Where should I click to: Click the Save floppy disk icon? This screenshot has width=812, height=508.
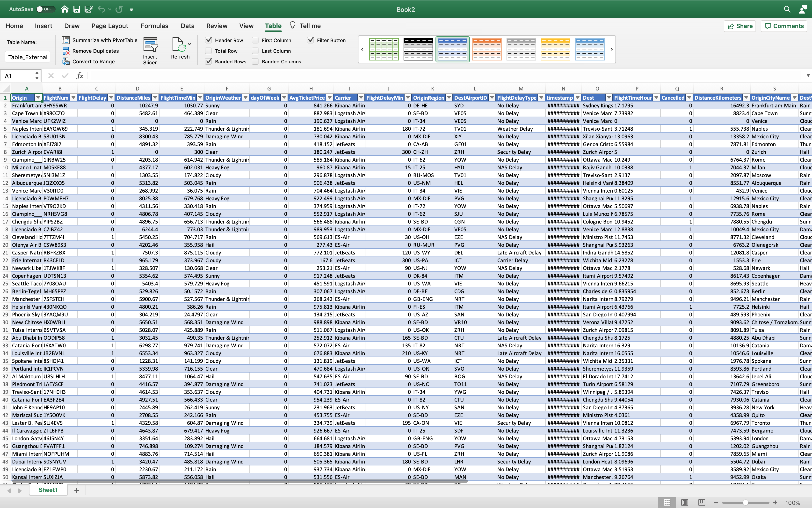coord(77,9)
